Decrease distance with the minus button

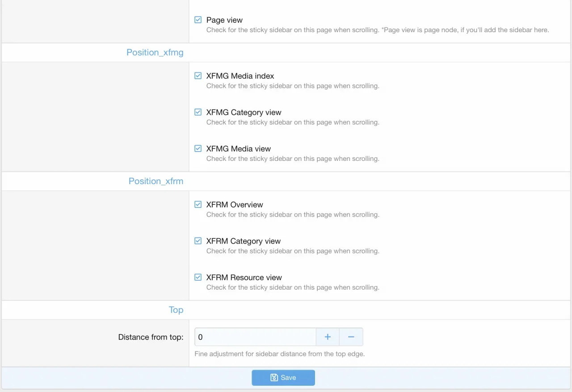351,337
